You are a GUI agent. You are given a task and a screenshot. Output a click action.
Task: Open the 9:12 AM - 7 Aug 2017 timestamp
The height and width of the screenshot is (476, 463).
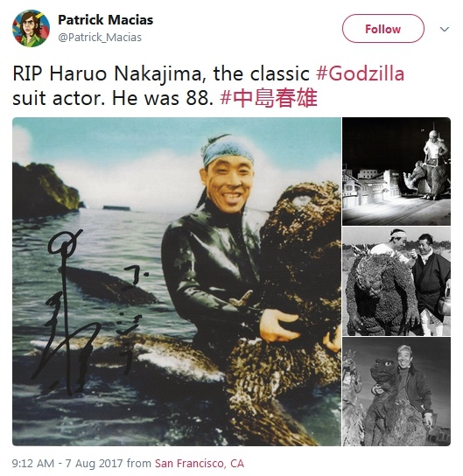coord(67,464)
